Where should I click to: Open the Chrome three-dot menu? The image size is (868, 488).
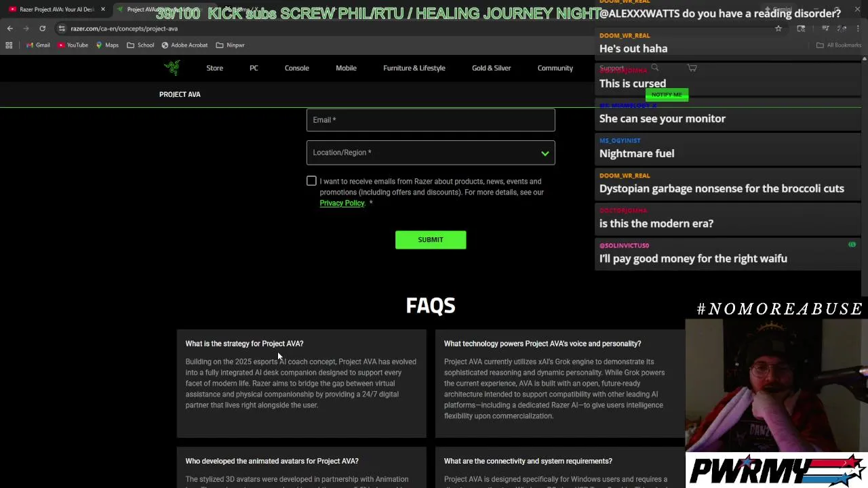[x=859, y=28]
